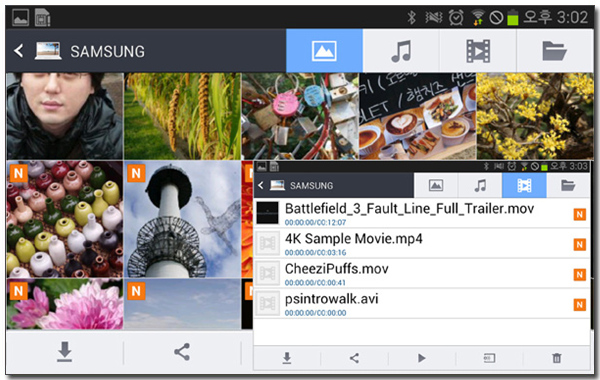Open the cafe food menu photo thumbnail
The image size is (600, 380).
coord(418,116)
